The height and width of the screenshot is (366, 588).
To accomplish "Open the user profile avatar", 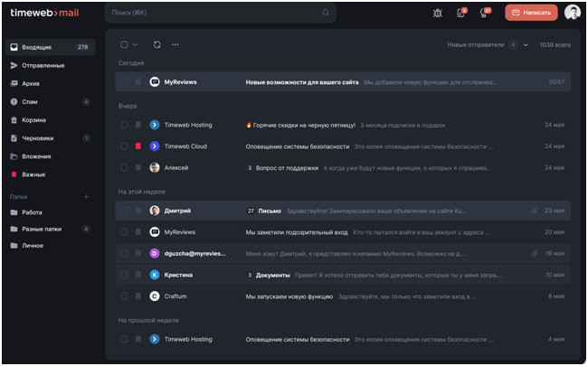I will (572, 13).
